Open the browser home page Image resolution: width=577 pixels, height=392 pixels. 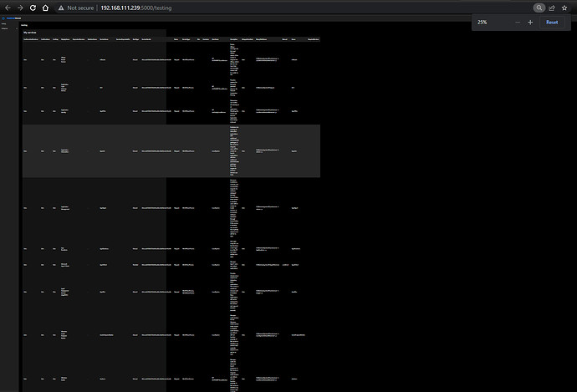[45, 8]
